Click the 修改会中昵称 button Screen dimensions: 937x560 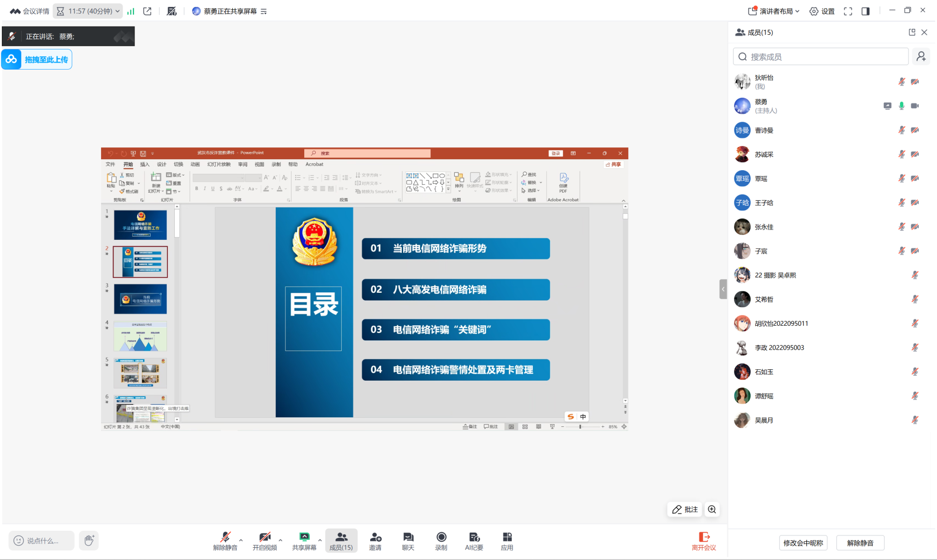tap(803, 543)
